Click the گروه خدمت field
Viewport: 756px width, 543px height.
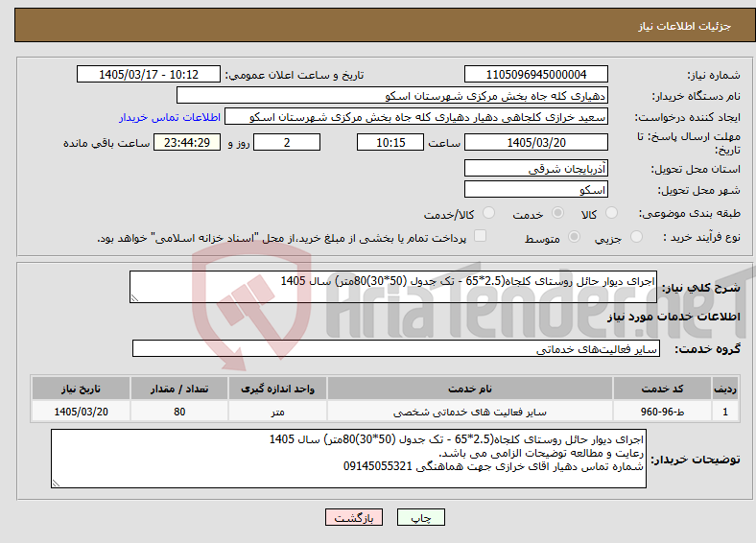[x=396, y=348]
